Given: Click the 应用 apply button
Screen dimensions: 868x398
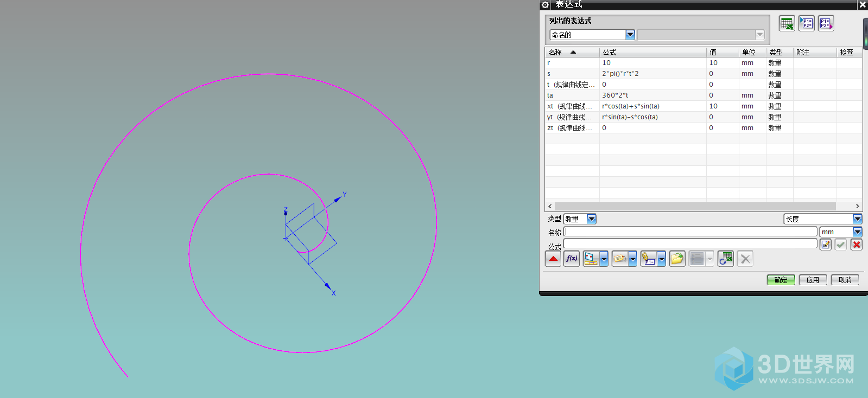Looking at the screenshot, I should [x=813, y=280].
